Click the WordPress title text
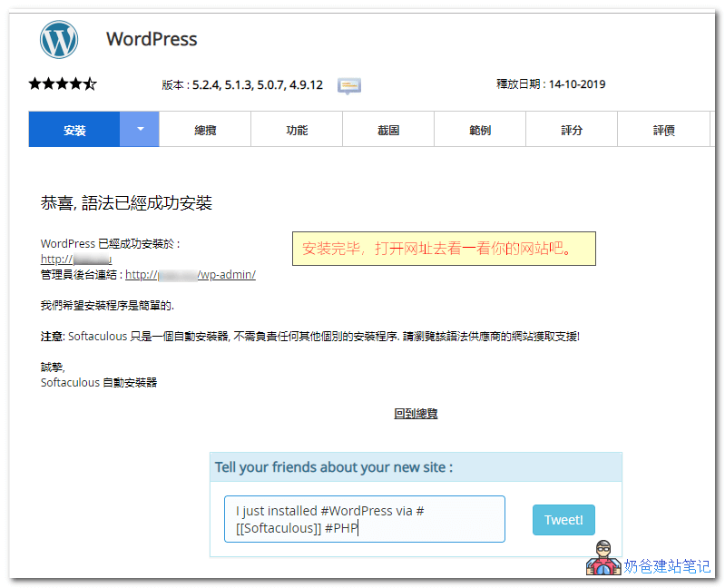Screen dimensions: 725x588 coord(152,39)
